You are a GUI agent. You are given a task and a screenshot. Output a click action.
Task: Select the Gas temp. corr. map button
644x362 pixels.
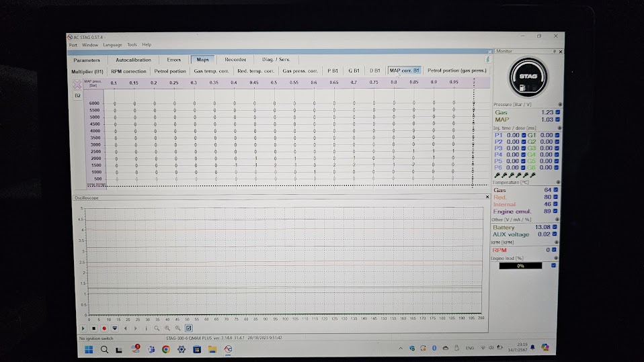211,71
